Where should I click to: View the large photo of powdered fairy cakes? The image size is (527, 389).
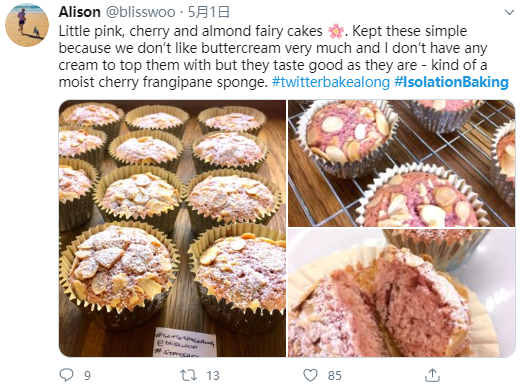[x=172, y=228]
